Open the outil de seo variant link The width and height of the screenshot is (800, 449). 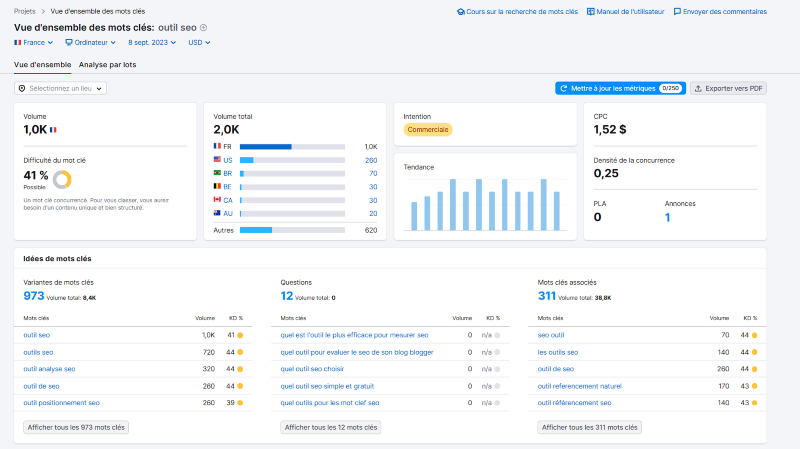click(41, 386)
